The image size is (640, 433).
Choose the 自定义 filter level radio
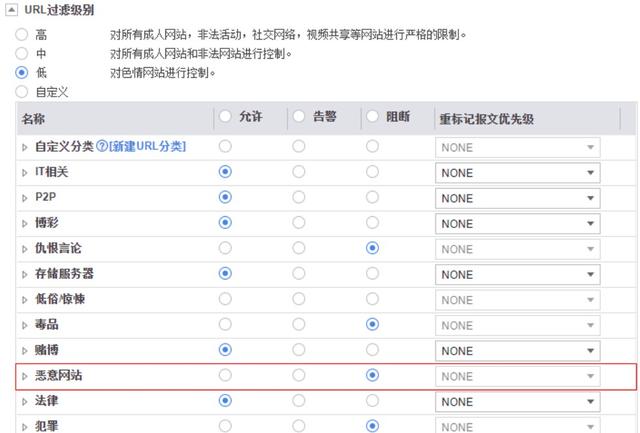click(22, 91)
